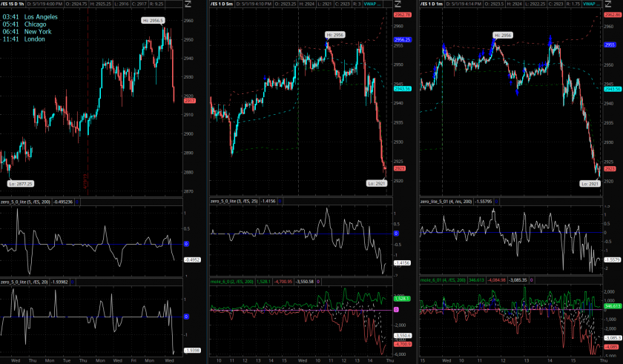Click the blue zero-line marker in the 1h zero_5_0_lite panel

(x=186, y=243)
